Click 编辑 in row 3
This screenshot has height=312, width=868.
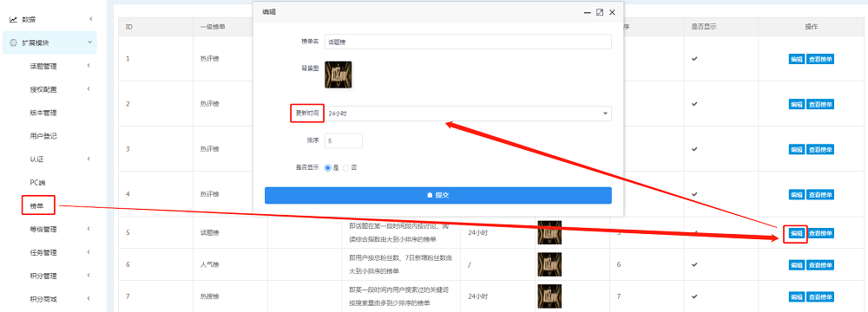click(x=797, y=149)
